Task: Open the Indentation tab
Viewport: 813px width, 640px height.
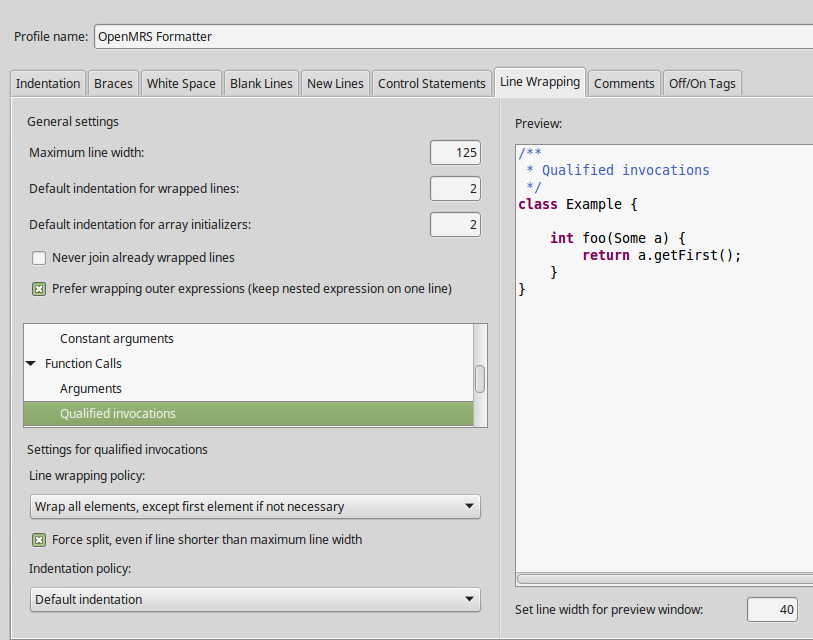Action: tap(48, 83)
